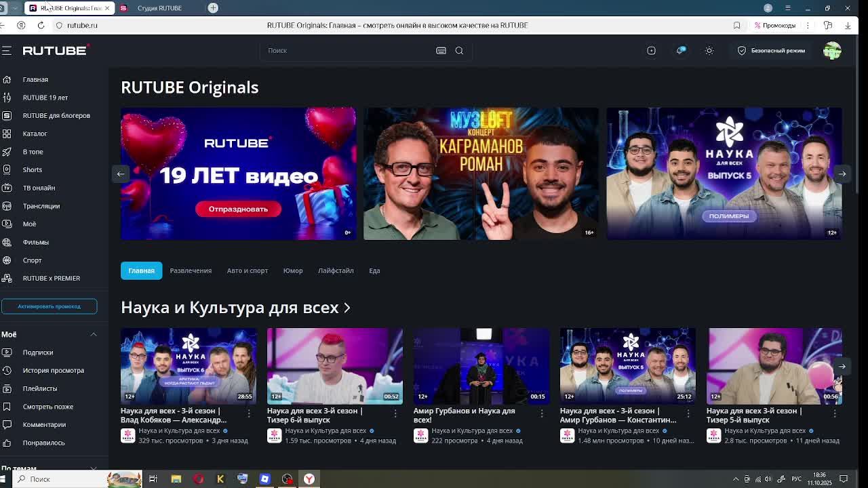Open В топе trending section
The width and height of the screenshot is (868, 488).
point(33,152)
